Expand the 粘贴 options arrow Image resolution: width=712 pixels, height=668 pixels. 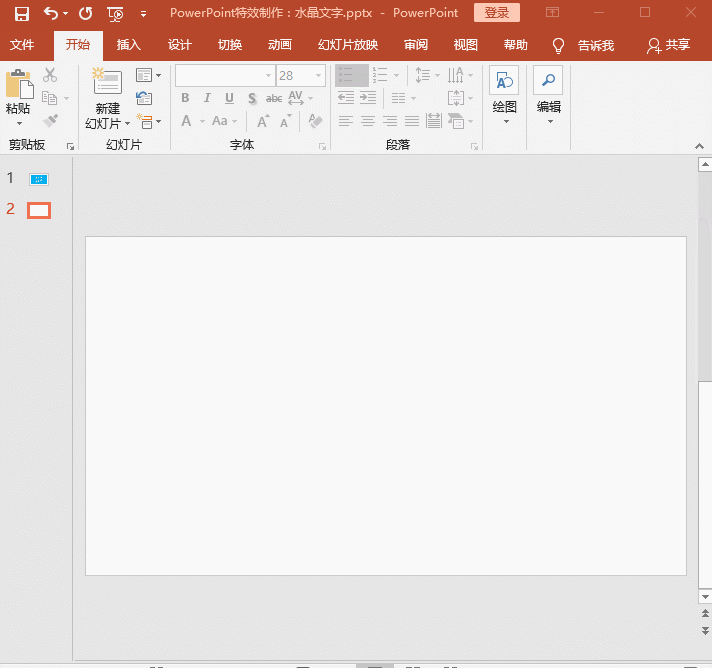19,124
